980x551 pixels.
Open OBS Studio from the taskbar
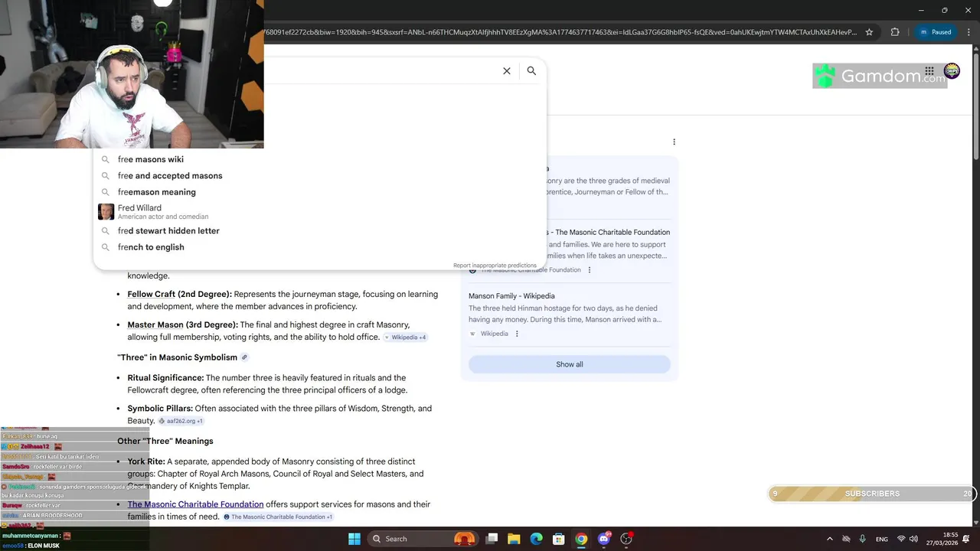point(626,539)
